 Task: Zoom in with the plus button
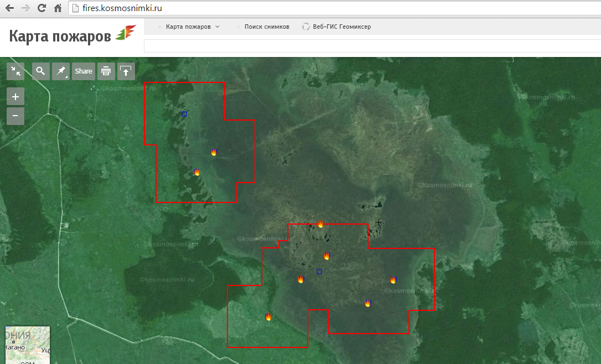(x=15, y=97)
